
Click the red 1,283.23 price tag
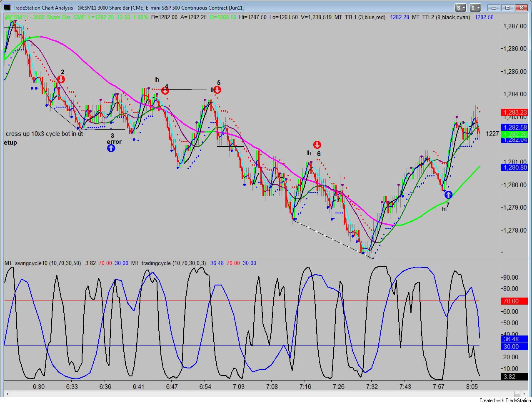coord(515,113)
